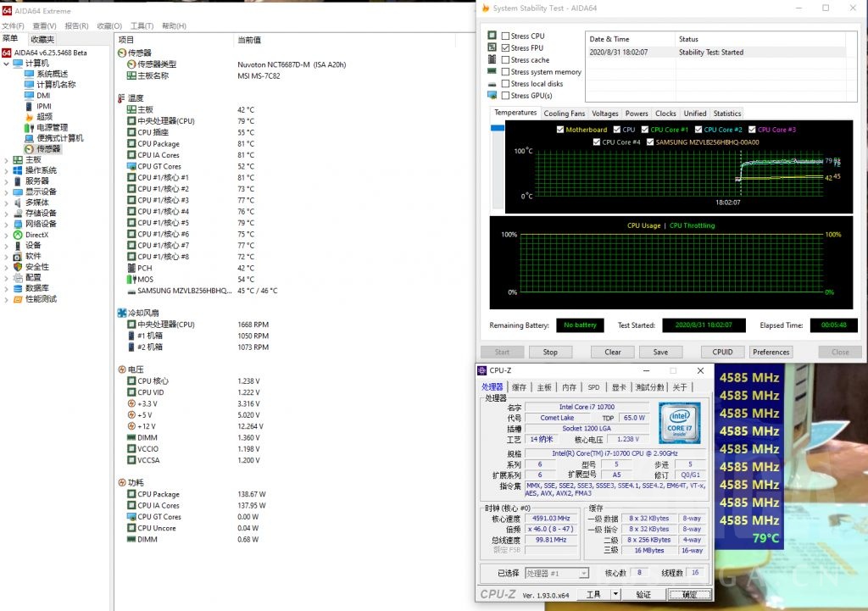Open the 电源管理 power management icon
The image size is (868, 611).
click(29, 128)
